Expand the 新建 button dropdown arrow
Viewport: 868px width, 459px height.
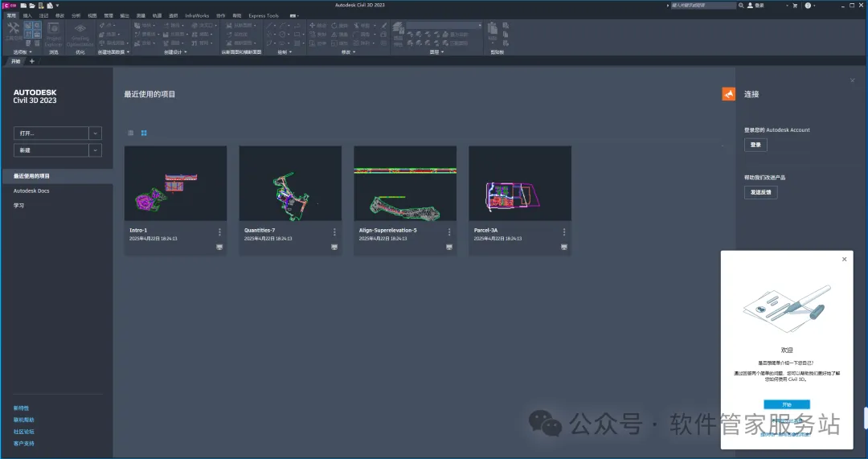coord(95,150)
